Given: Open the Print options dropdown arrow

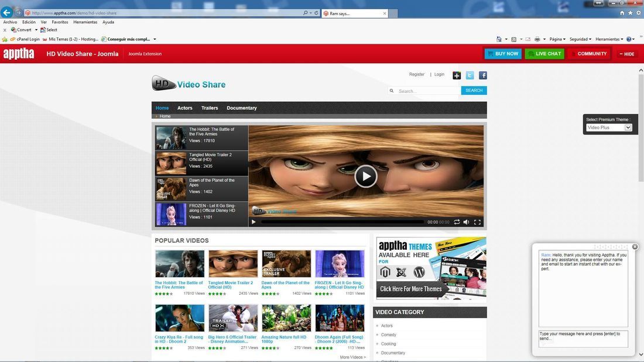Looking at the screenshot, I should [x=544, y=39].
